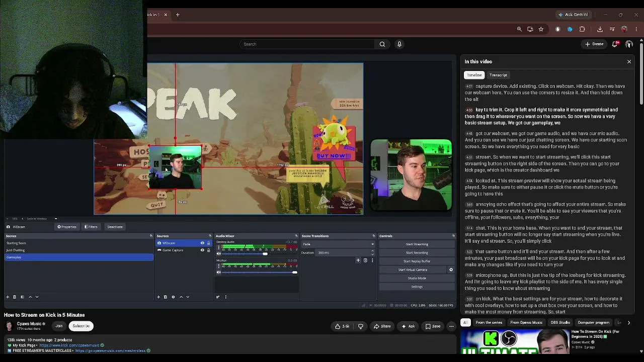Image resolution: width=644 pixels, height=362 pixels.
Task: Add a new source in OBS Sources panel
Action: pyautogui.click(x=158, y=297)
